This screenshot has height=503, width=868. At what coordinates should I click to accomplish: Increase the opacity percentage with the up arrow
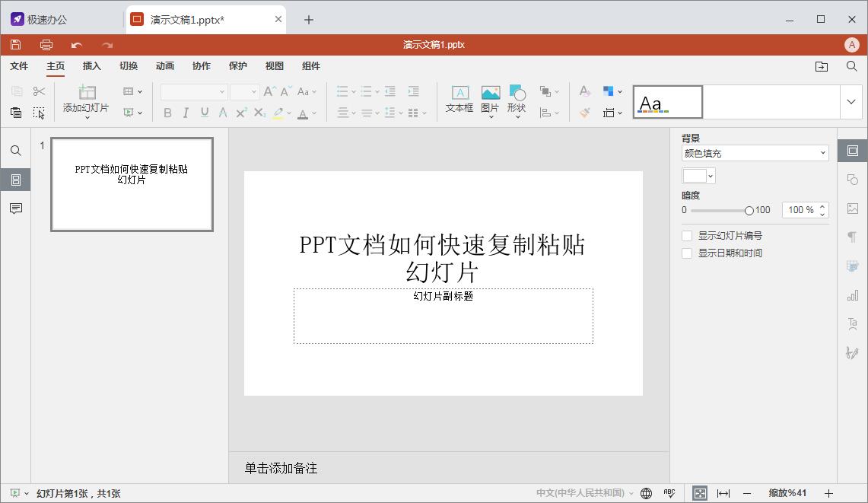[x=822, y=207]
